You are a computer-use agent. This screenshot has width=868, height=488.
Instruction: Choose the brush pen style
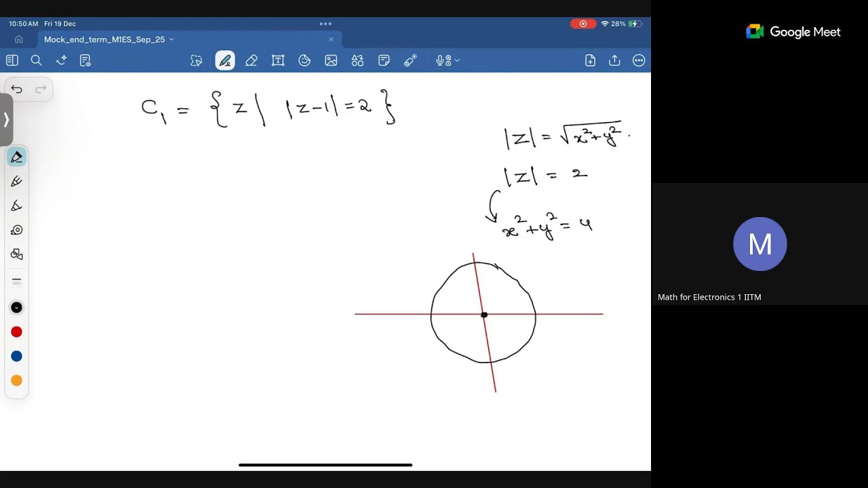pos(16,182)
